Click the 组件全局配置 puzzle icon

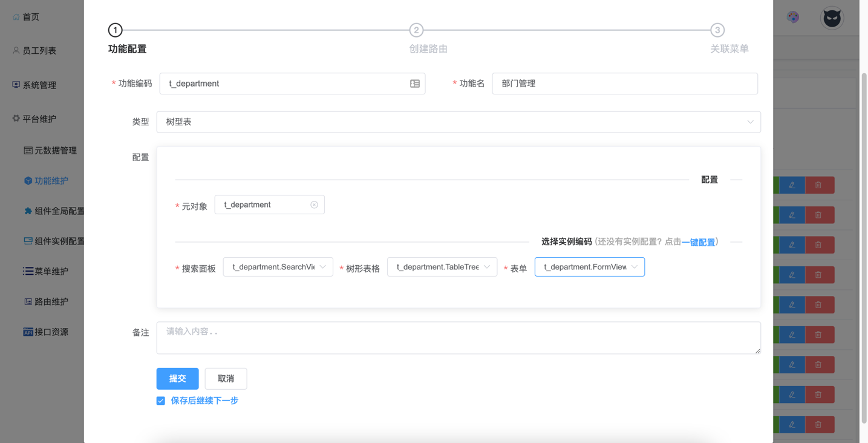[28, 211]
